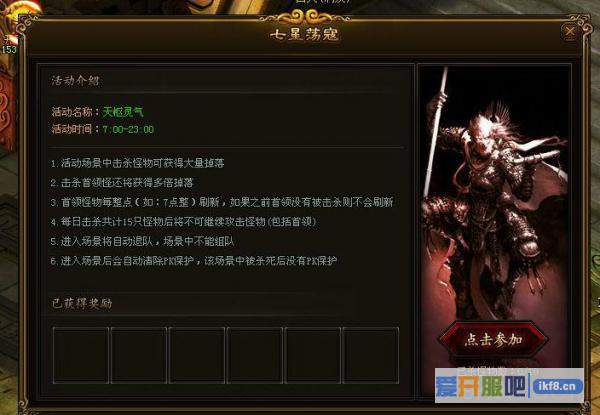Image resolution: width=600 pixels, height=415 pixels.
Task: Click rule 1 about monster drops
Action: pos(137,163)
